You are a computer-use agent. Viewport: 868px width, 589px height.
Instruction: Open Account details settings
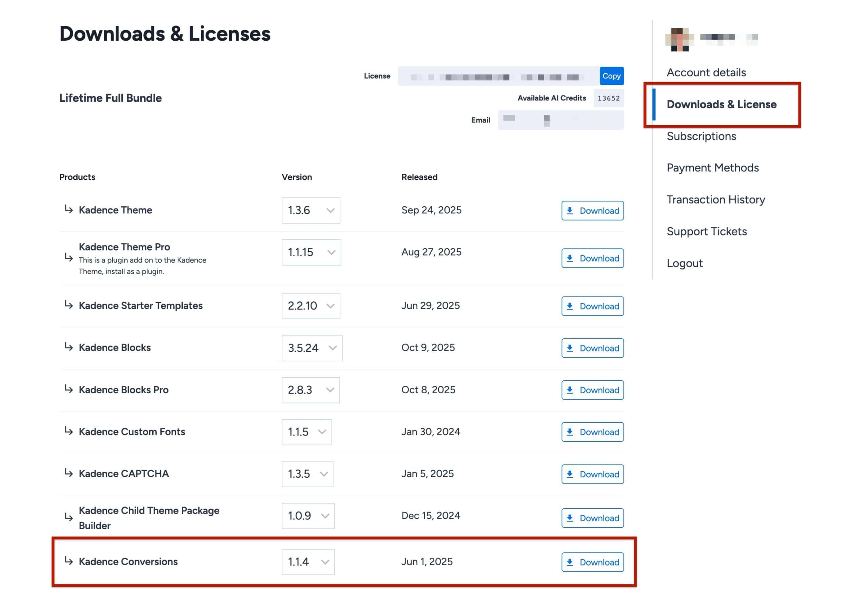706,72
